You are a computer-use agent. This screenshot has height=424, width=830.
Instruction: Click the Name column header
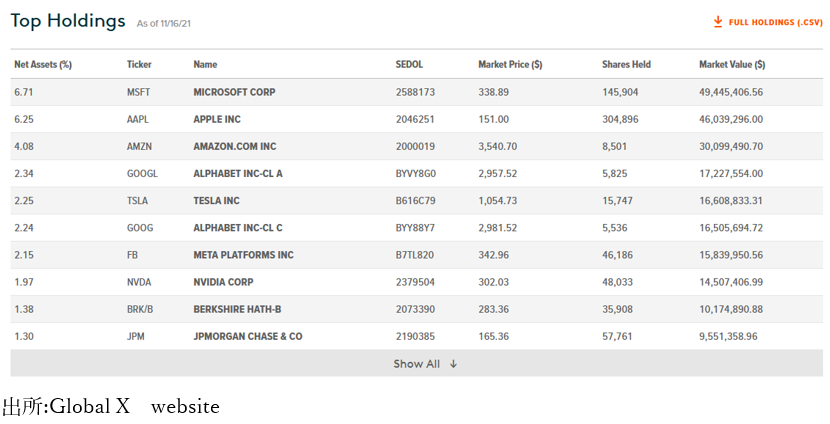pyautogui.click(x=205, y=65)
